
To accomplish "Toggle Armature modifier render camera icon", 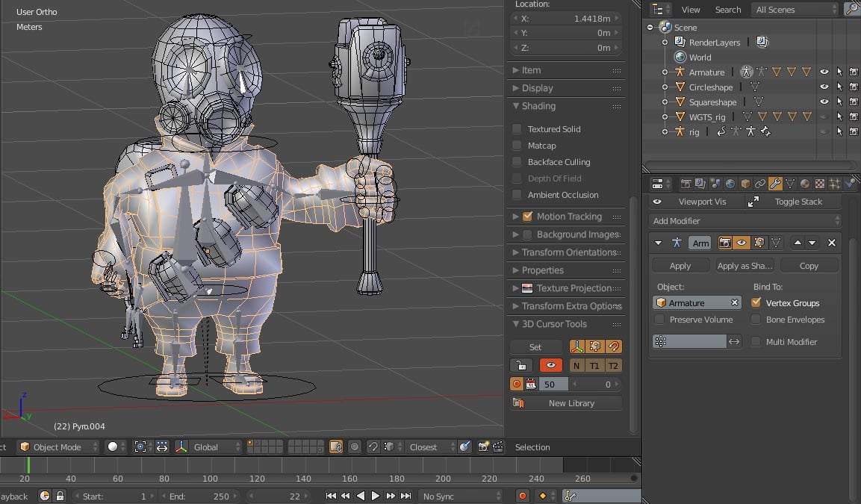I will (x=725, y=243).
